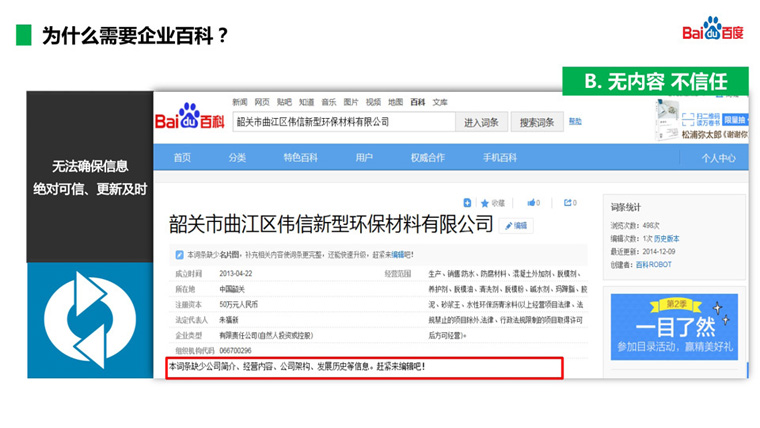Click the edit note icon in the notice bar
The height and width of the screenshot is (428, 760).
[179, 255]
